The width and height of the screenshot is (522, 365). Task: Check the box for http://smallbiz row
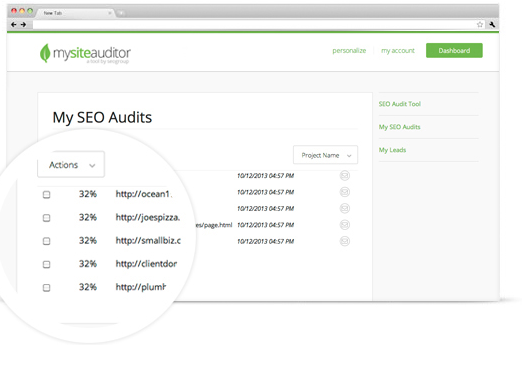(x=47, y=241)
